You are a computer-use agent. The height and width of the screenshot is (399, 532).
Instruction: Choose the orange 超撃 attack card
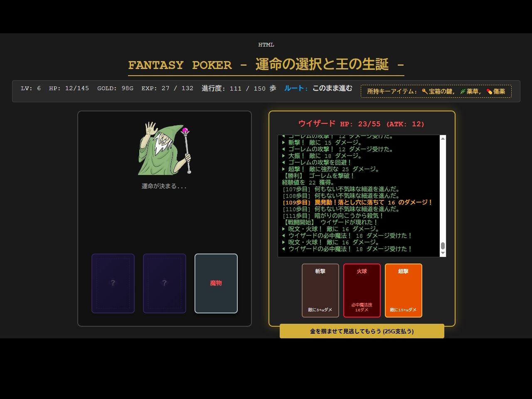(403, 291)
